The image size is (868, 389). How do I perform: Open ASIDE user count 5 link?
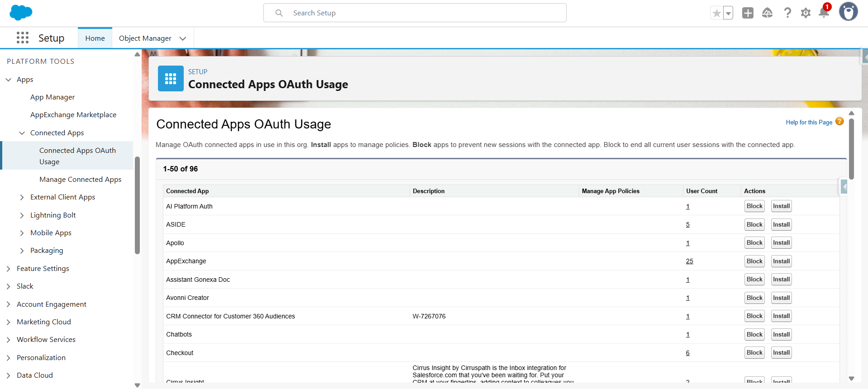click(x=687, y=224)
